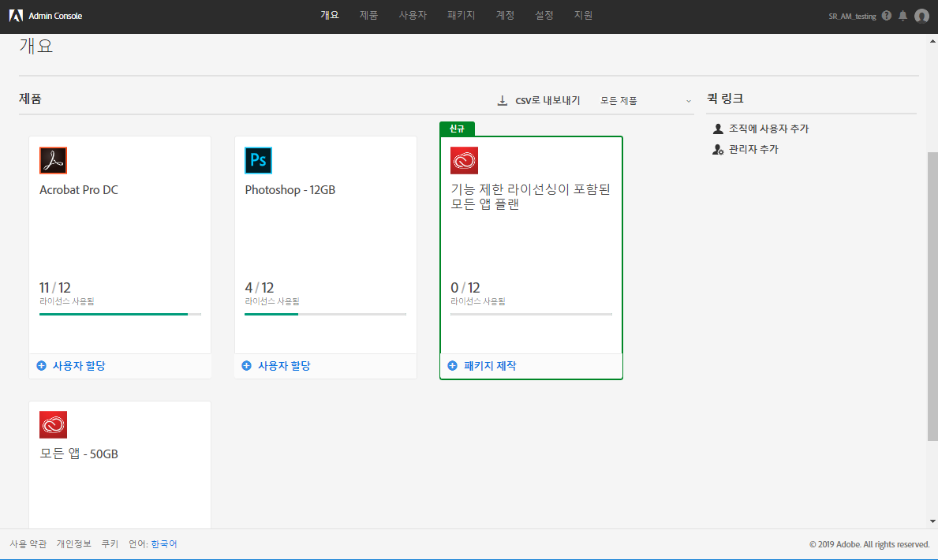
Task: Select the Creative Cloud icon on the new plan card
Action: (464, 159)
